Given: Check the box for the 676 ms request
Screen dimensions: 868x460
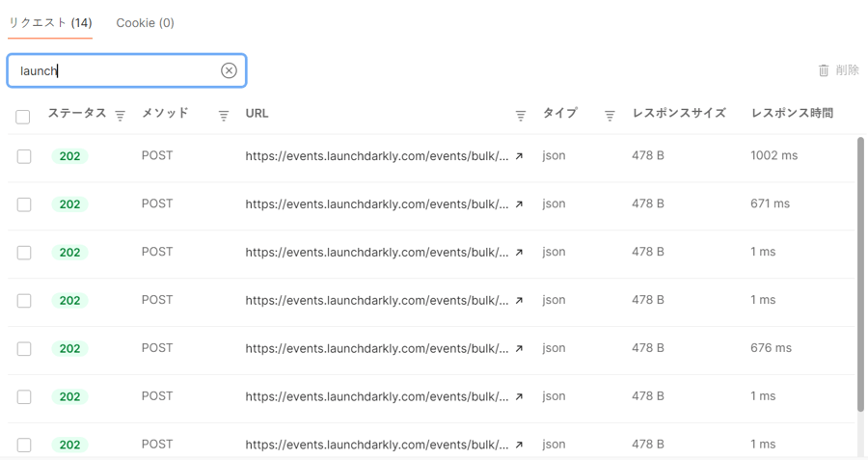Looking at the screenshot, I should tap(24, 349).
